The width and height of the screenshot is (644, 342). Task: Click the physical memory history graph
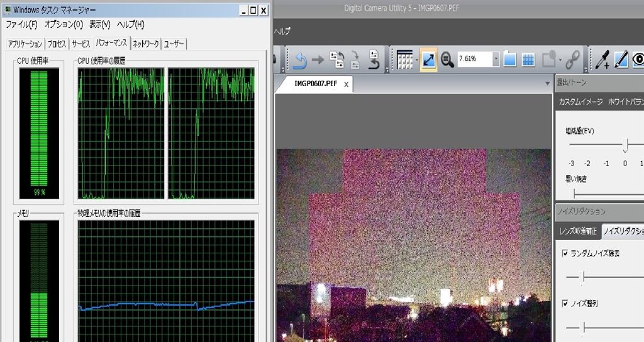[166, 281]
